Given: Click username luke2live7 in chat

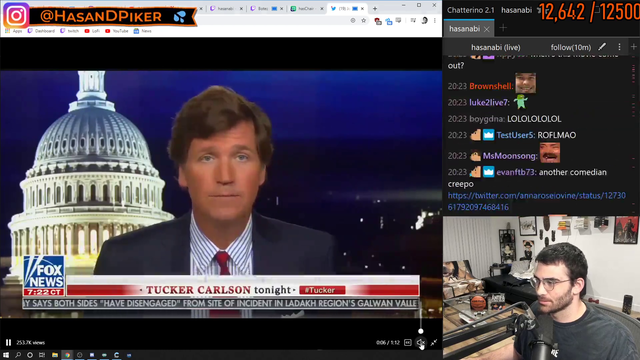Looking at the screenshot, I should [489, 102].
